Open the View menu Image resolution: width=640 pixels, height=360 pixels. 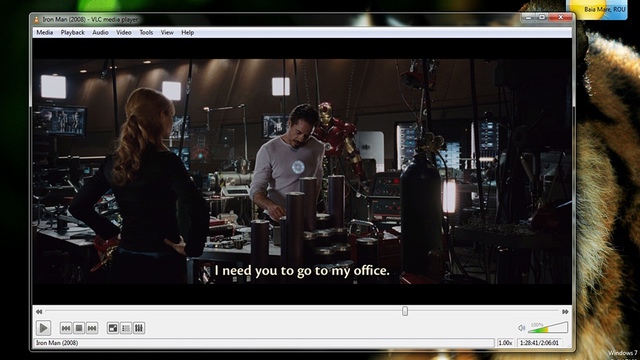point(167,32)
